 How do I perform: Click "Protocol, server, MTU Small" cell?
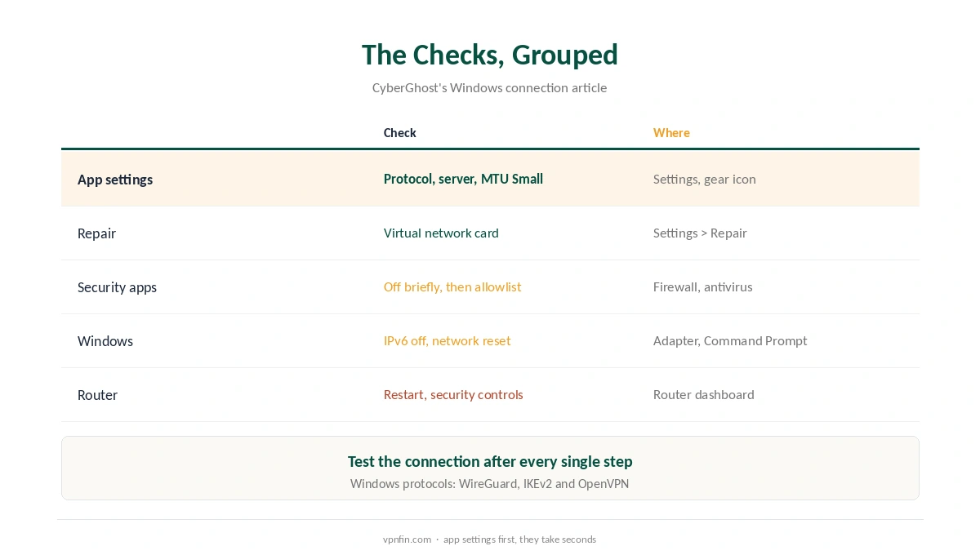point(463,179)
